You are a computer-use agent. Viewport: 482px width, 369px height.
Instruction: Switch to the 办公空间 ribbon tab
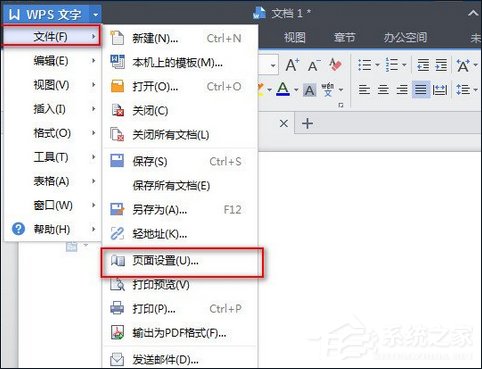pos(405,37)
